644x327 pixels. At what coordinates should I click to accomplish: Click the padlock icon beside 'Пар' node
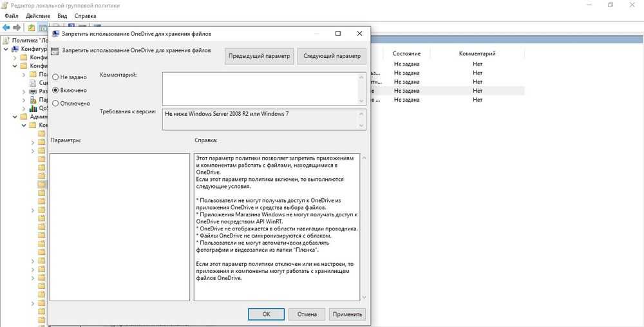click(x=33, y=100)
